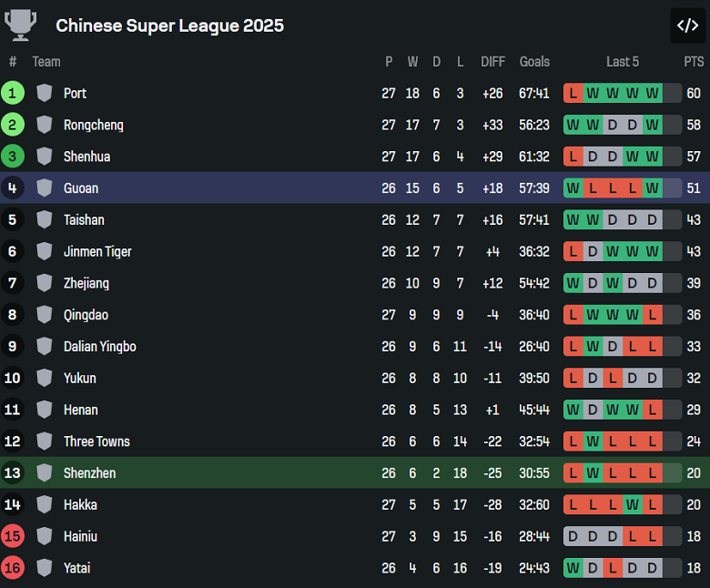Click the most recent result box for Qingdao
Viewport: 710px width, 588px height.
(652, 315)
